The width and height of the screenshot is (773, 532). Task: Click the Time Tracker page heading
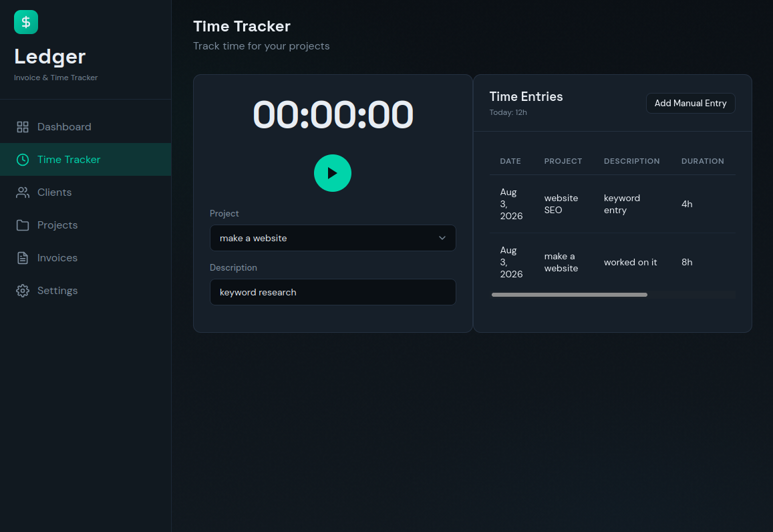tap(242, 26)
